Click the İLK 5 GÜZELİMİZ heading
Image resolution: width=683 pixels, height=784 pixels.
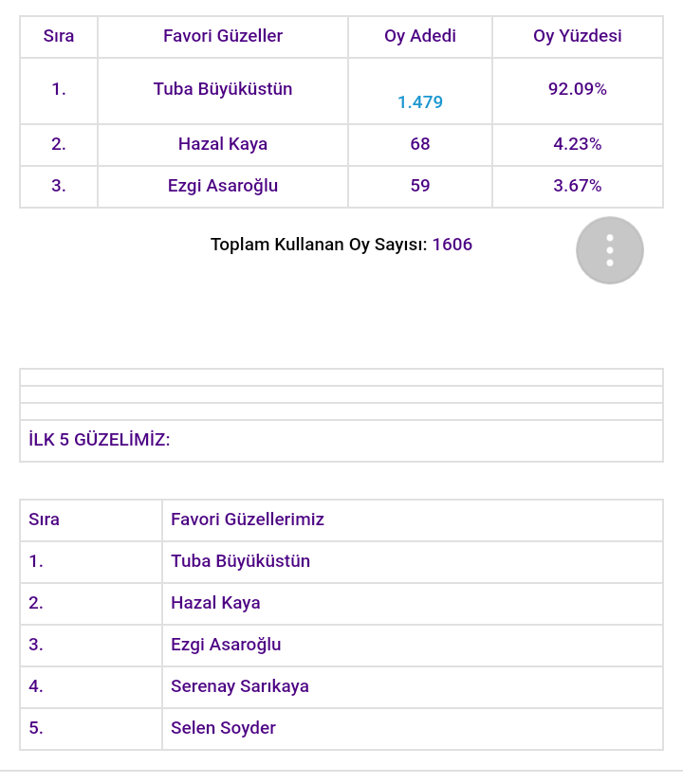coord(100,440)
